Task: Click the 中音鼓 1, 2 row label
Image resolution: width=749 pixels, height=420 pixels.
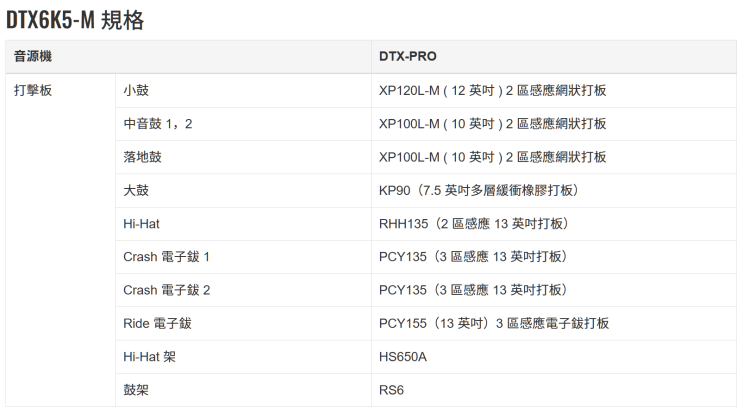Action: 158,124
